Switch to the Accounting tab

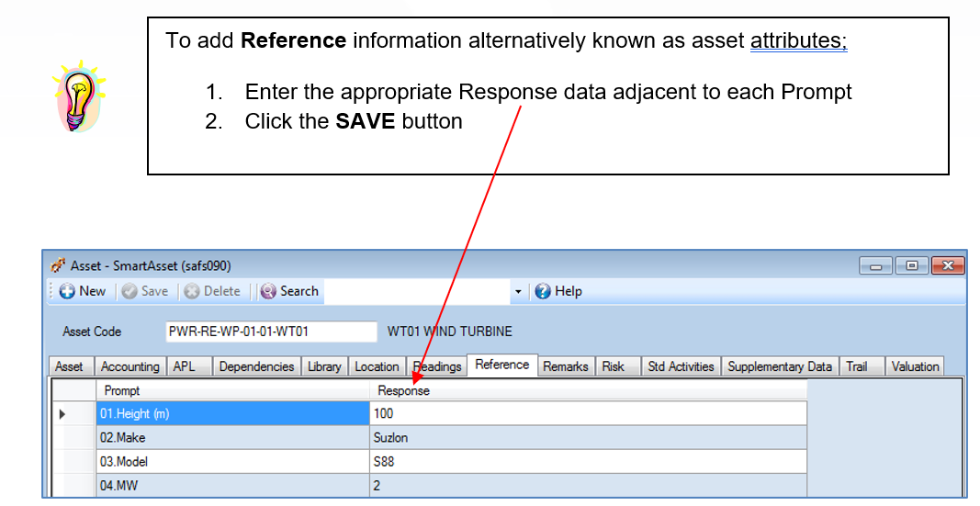130,366
